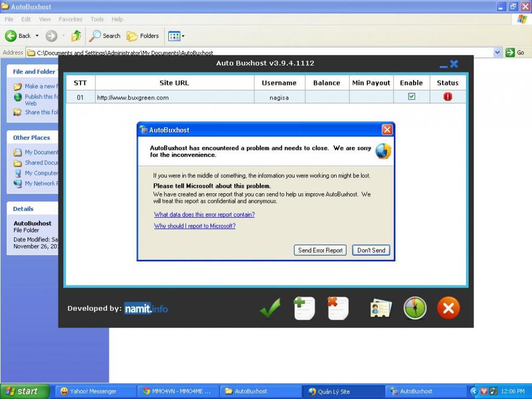The width and height of the screenshot is (532, 399).
Task: Open File menu in Explorer window
Action: [x=9, y=19]
